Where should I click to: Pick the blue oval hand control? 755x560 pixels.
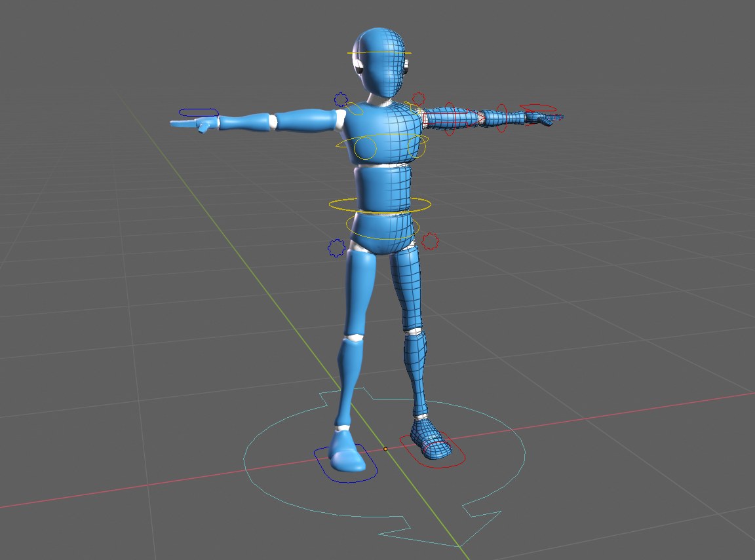click(199, 113)
